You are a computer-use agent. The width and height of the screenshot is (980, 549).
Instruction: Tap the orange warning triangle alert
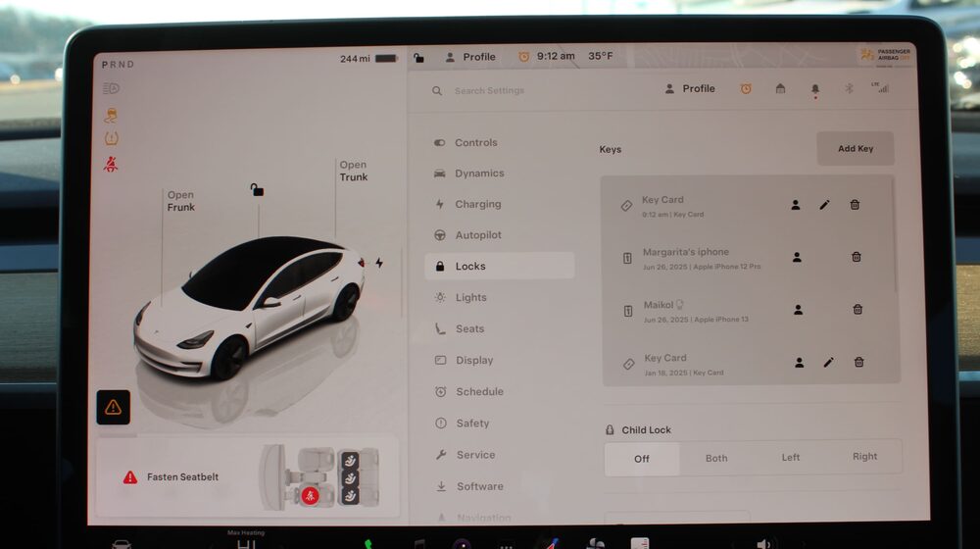point(114,407)
